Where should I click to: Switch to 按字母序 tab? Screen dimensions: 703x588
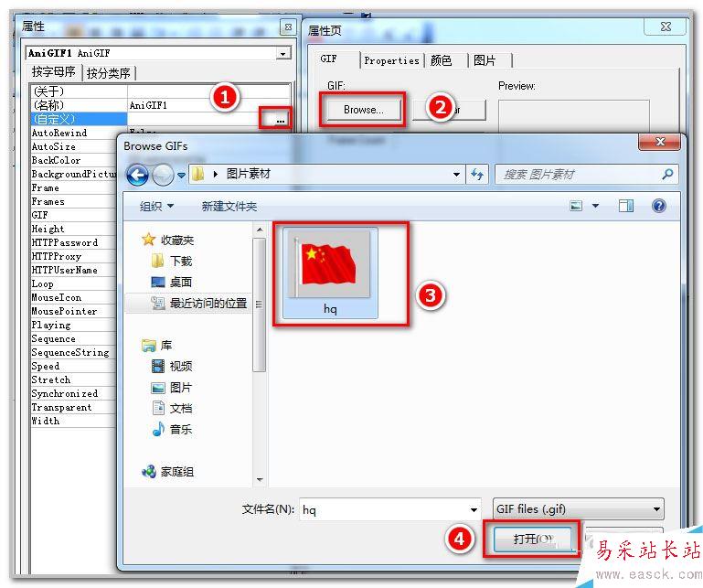tap(54, 71)
